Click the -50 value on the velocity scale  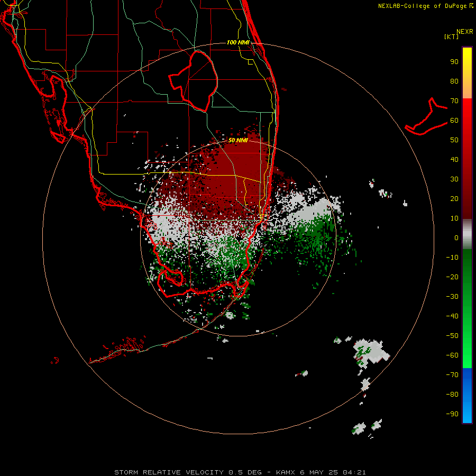tap(452, 335)
